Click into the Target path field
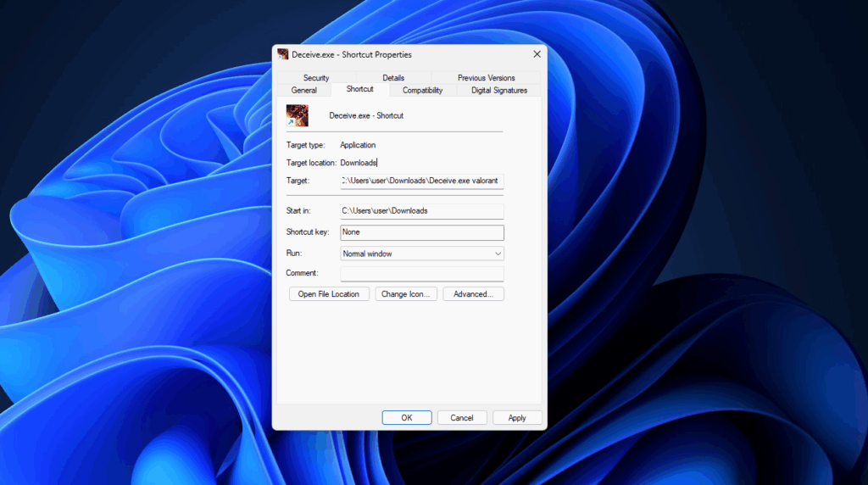 [422, 181]
